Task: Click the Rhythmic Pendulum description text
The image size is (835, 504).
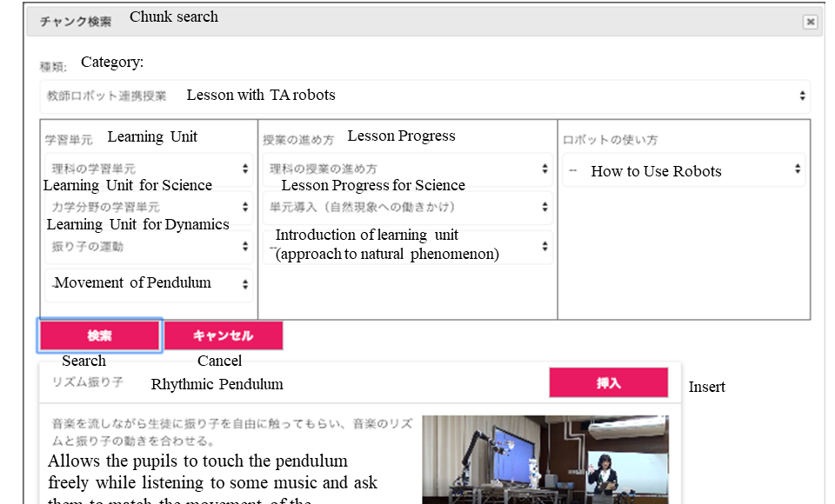Action: click(x=230, y=431)
